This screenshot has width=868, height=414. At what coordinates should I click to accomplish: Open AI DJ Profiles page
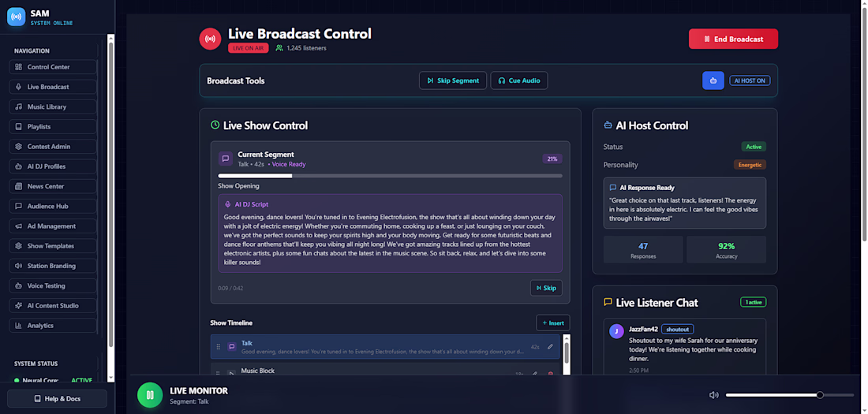(53, 166)
